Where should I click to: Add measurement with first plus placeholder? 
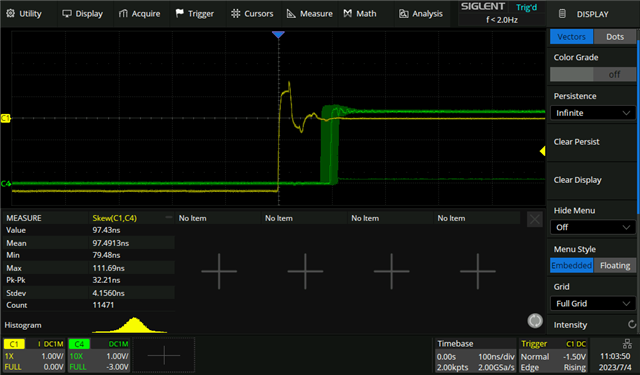tap(219, 271)
